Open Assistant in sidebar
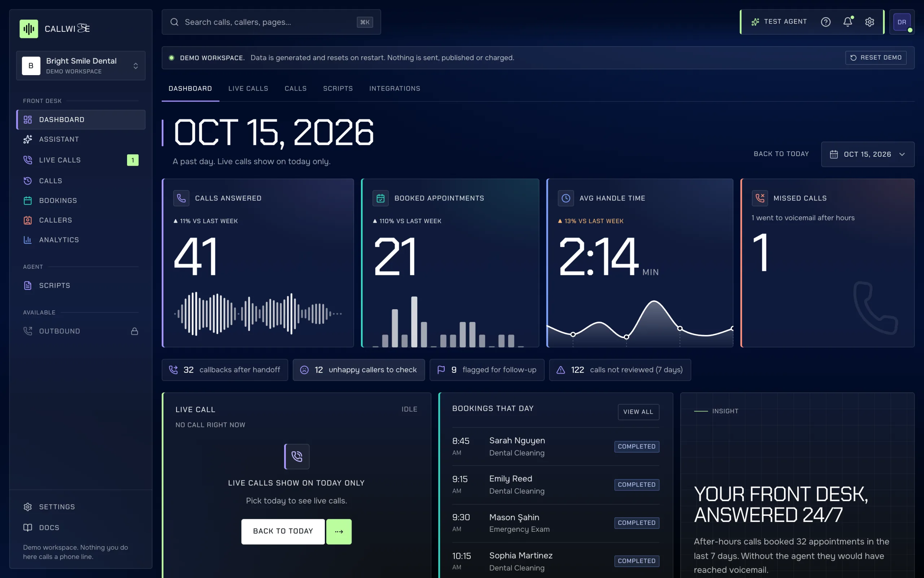The image size is (924, 578). click(x=80, y=139)
